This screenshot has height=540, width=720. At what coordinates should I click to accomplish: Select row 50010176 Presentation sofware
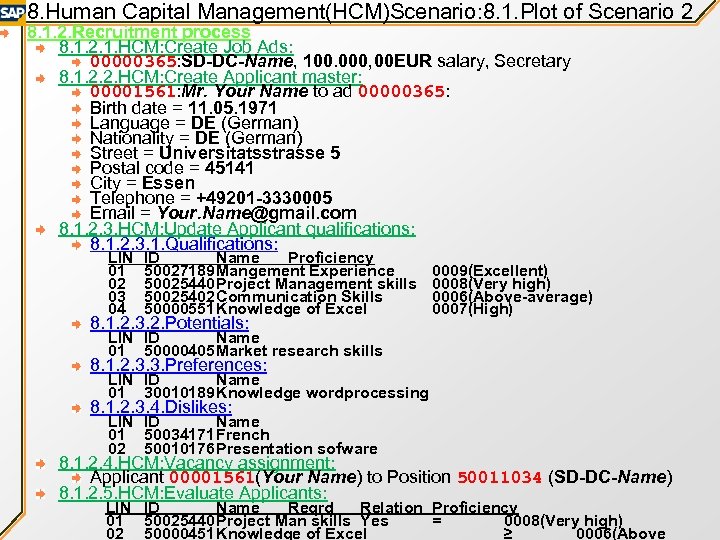pyautogui.click(x=243, y=449)
